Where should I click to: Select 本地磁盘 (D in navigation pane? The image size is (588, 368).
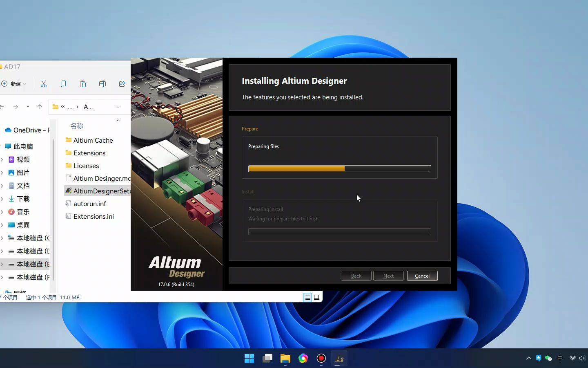point(29,251)
